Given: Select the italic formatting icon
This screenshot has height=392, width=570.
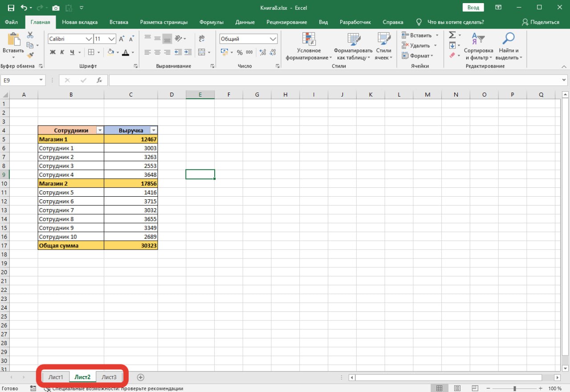Looking at the screenshot, I should click(x=62, y=53).
